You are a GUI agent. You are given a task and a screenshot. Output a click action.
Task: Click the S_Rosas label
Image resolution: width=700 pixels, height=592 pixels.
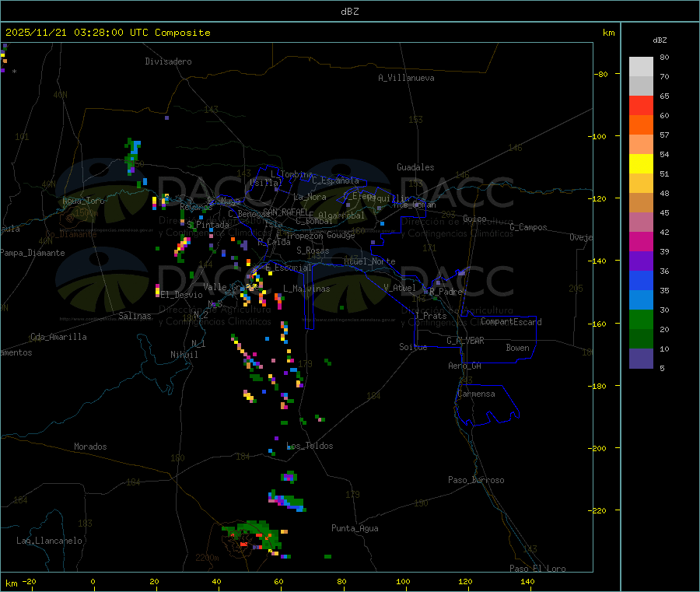(313, 250)
